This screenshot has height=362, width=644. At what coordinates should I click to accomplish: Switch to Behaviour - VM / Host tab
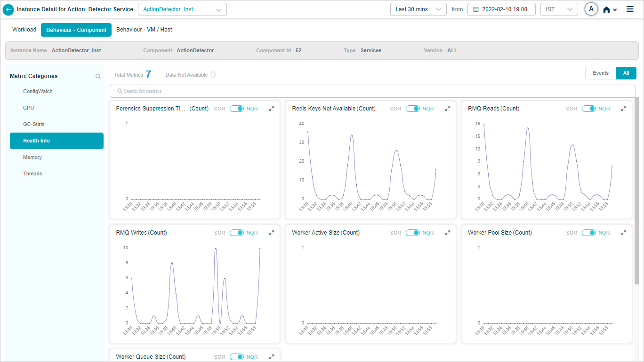tap(144, 30)
